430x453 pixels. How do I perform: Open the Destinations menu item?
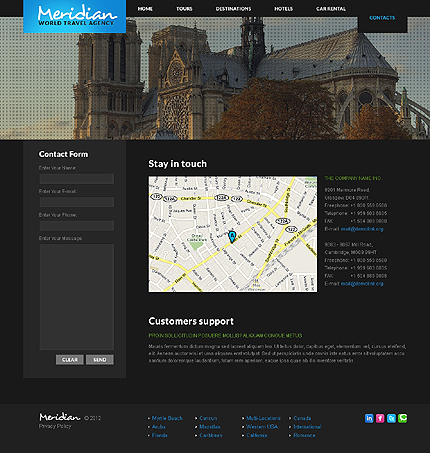tap(233, 9)
